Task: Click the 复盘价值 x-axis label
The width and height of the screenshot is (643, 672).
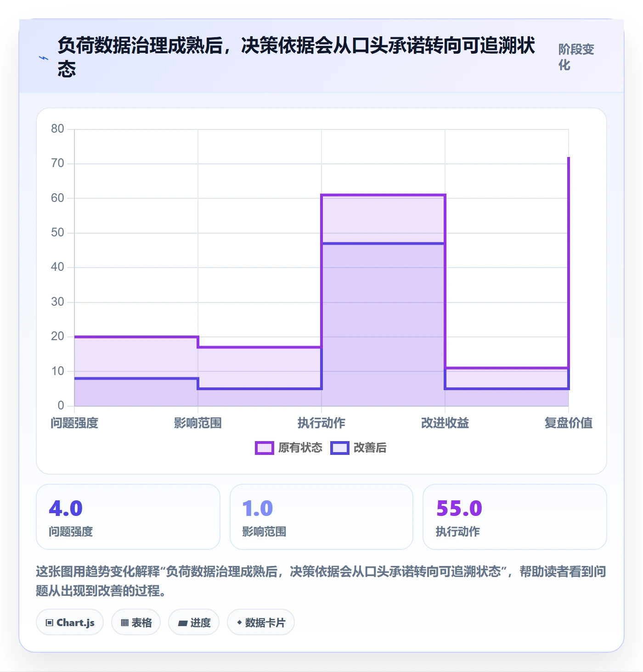Action: (569, 423)
